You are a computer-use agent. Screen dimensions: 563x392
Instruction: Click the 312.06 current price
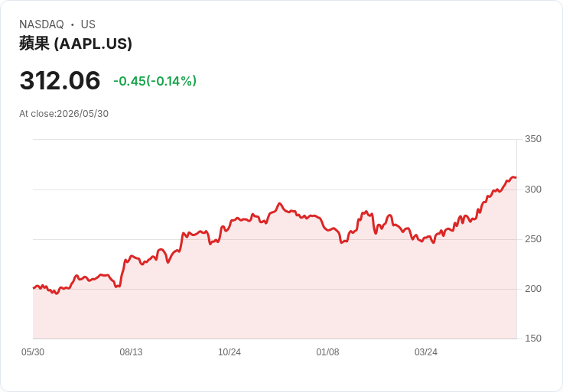point(60,80)
